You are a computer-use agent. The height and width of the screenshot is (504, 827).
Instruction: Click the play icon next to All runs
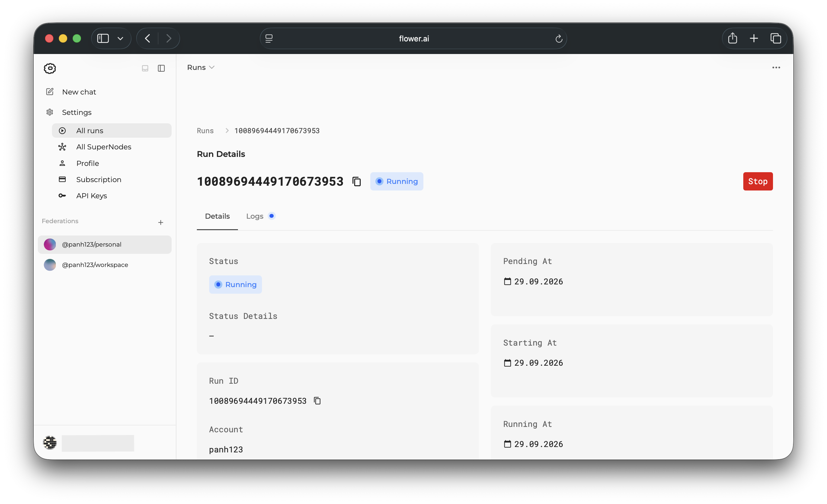coord(62,130)
